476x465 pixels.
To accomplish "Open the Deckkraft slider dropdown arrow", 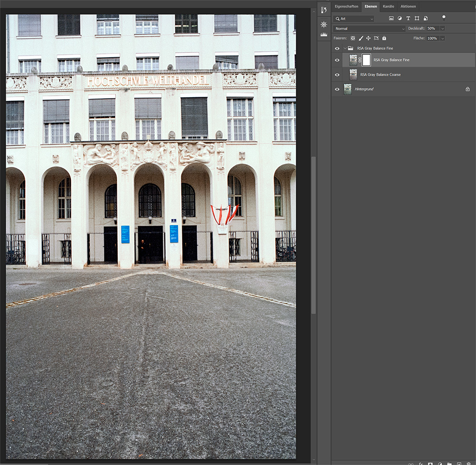I will [x=442, y=29].
